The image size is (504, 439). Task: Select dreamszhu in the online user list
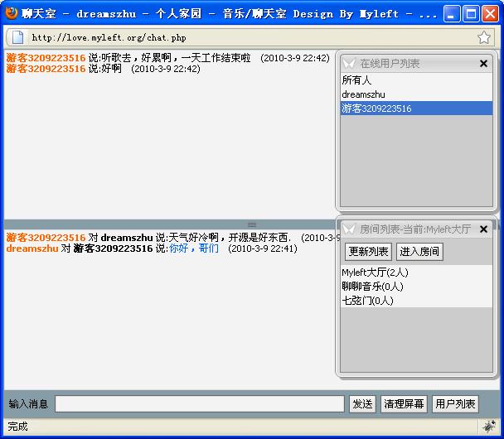click(416, 94)
